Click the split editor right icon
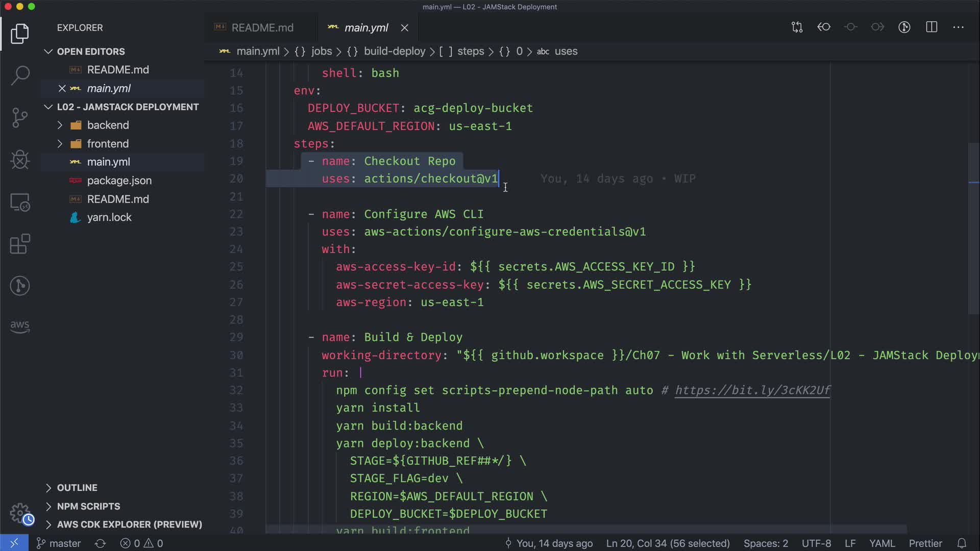This screenshot has width=980, height=551. 932,27
